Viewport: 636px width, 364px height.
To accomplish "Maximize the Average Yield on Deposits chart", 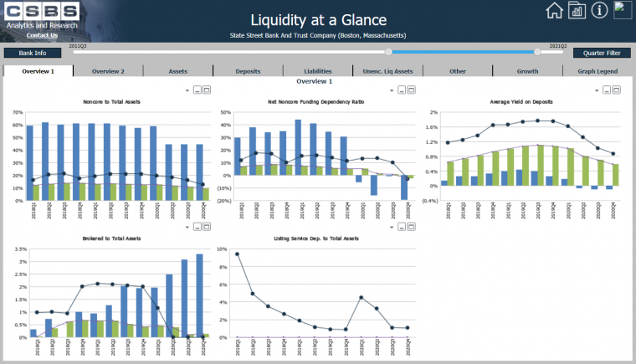I will click(616, 90).
